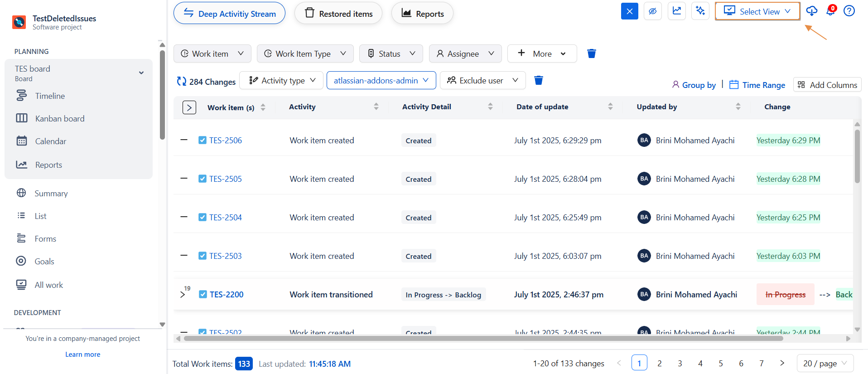Clear filters using trash icon beside More
The height and width of the screenshot is (374, 868).
coord(591,53)
